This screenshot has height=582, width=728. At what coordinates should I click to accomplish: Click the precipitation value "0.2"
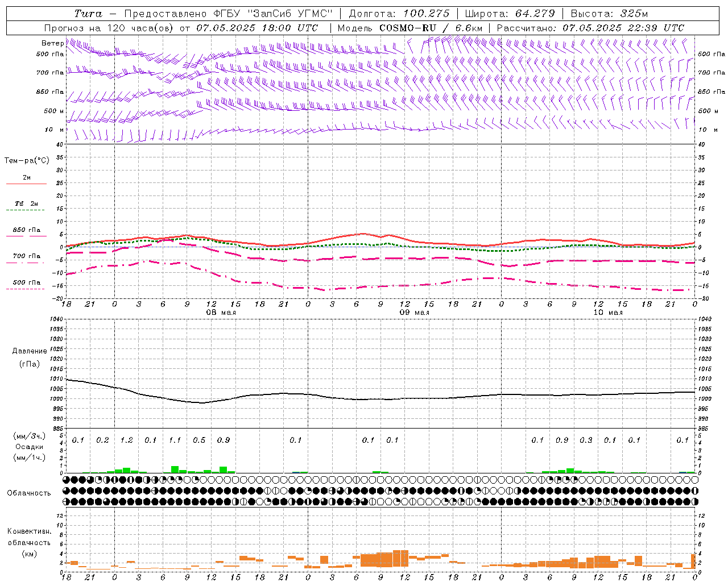(102, 440)
